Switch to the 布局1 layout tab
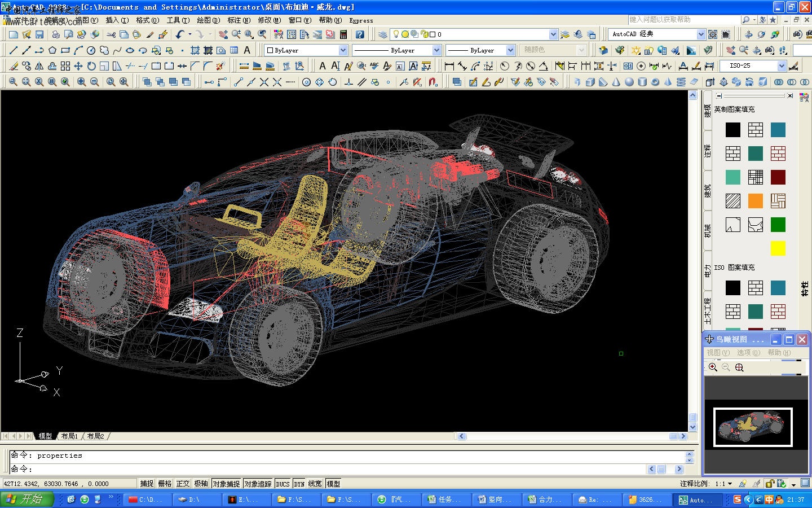 tap(69, 436)
